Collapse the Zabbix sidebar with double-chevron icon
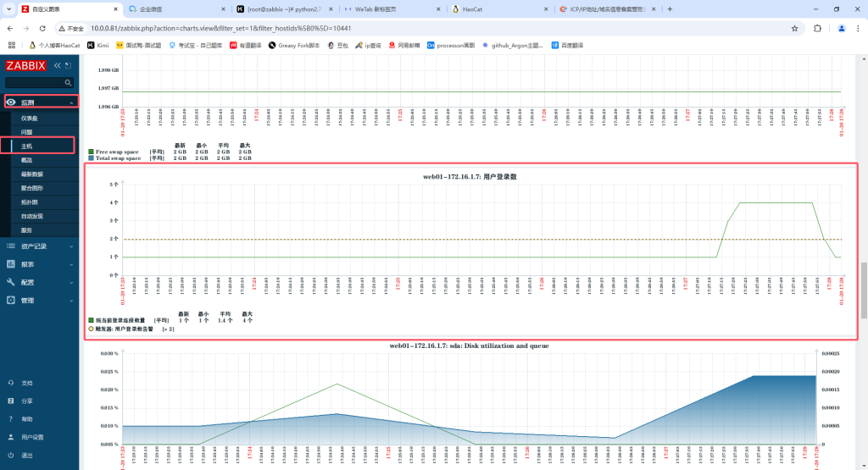Image resolution: width=868 pixels, height=470 pixels. point(58,65)
